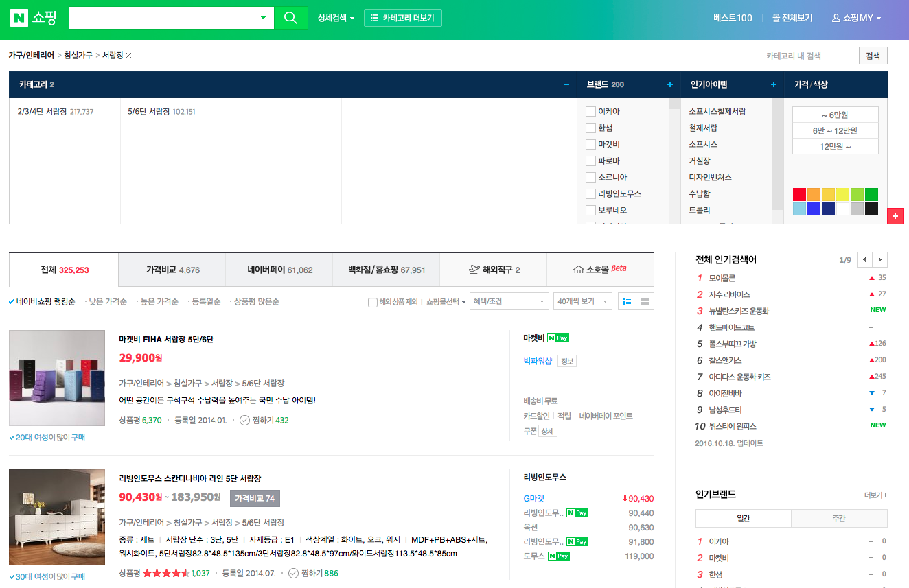Collapse the 카테고리 panel with minus icon

pyautogui.click(x=566, y=84)
